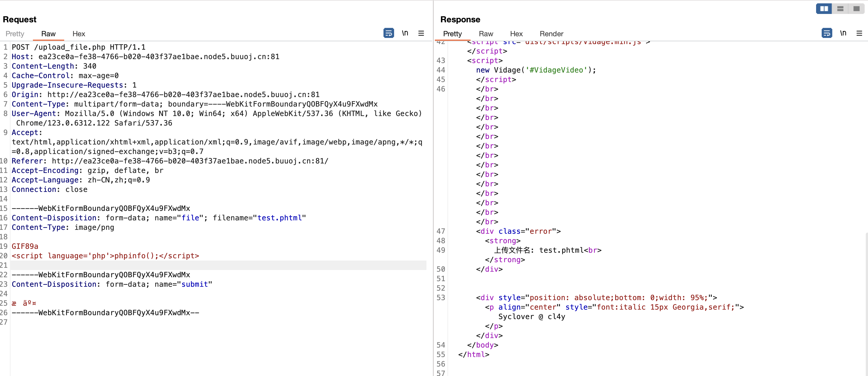This screenshot has height=376, width=868.
Task: Open Request panel hamburger options menu
Action: 421,33
